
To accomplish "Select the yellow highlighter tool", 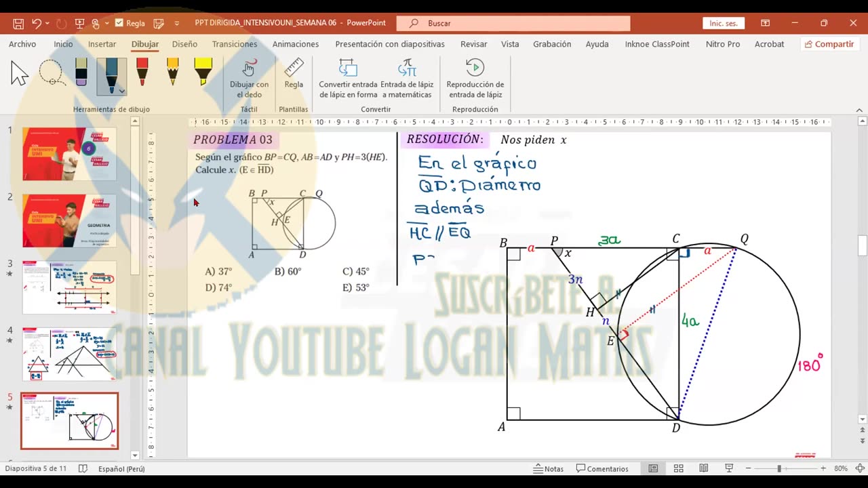I will pos(203,73).
